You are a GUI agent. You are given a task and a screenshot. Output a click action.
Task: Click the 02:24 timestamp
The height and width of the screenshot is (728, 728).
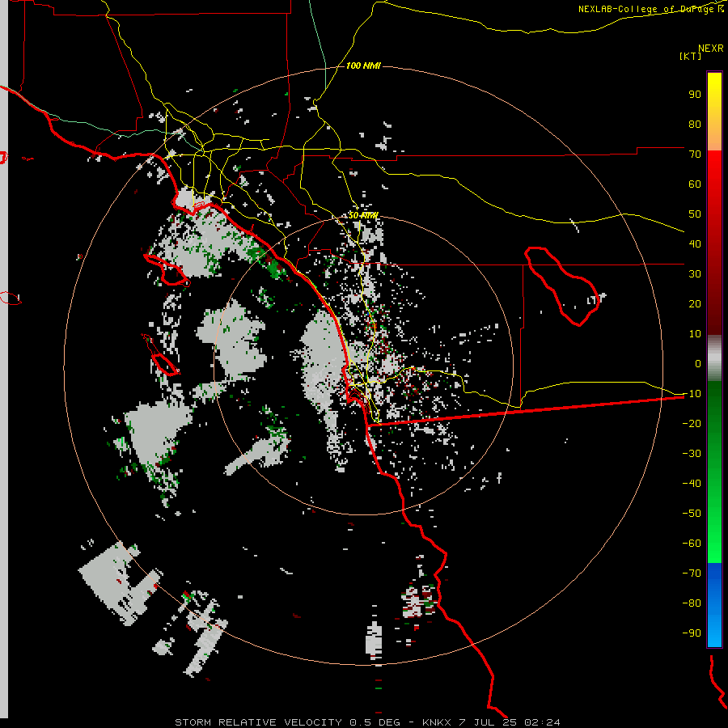[542, 722]
